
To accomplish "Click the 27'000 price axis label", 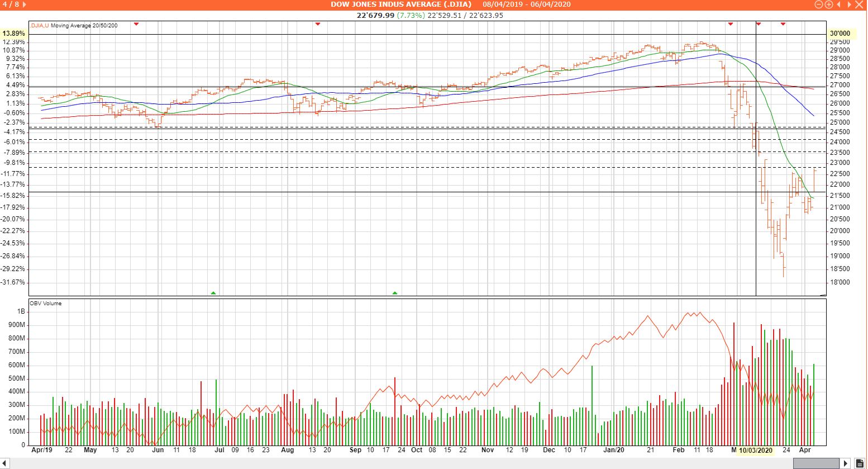I will (840, 85).
